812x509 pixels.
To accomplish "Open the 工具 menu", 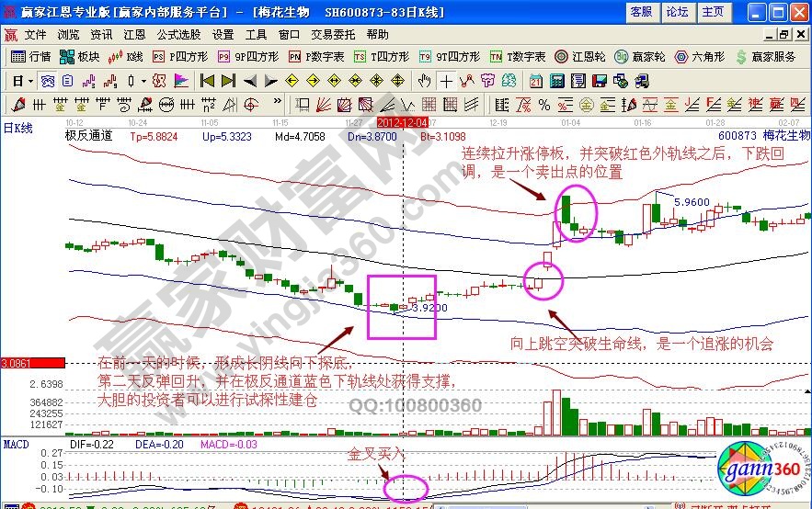I will (x=256, y=35).
